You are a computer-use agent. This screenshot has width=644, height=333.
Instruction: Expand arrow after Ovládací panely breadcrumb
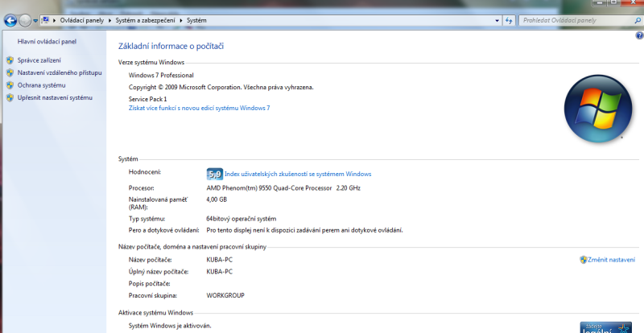point(109,20)
